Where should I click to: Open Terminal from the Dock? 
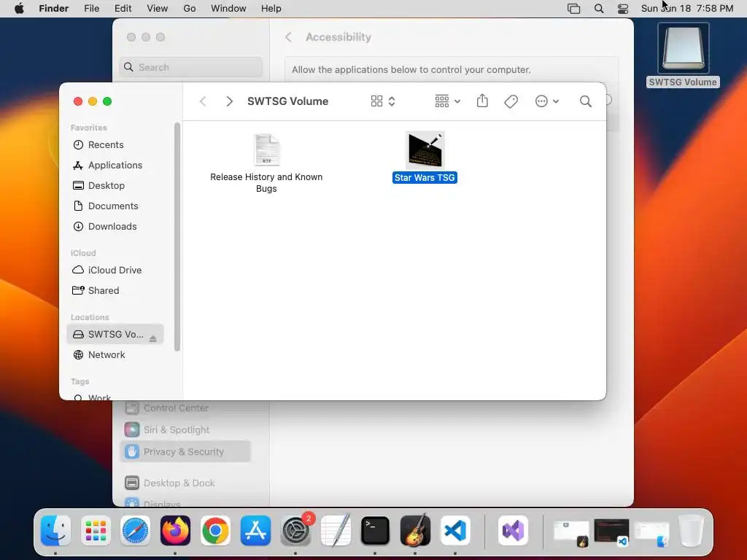[x=376, y=531]
